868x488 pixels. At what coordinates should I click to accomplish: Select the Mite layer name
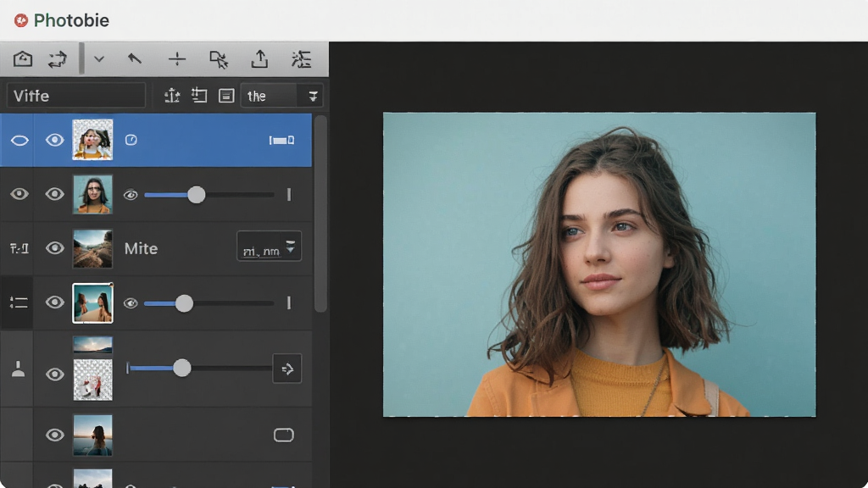pyautogui.click(x=141, y=248)
